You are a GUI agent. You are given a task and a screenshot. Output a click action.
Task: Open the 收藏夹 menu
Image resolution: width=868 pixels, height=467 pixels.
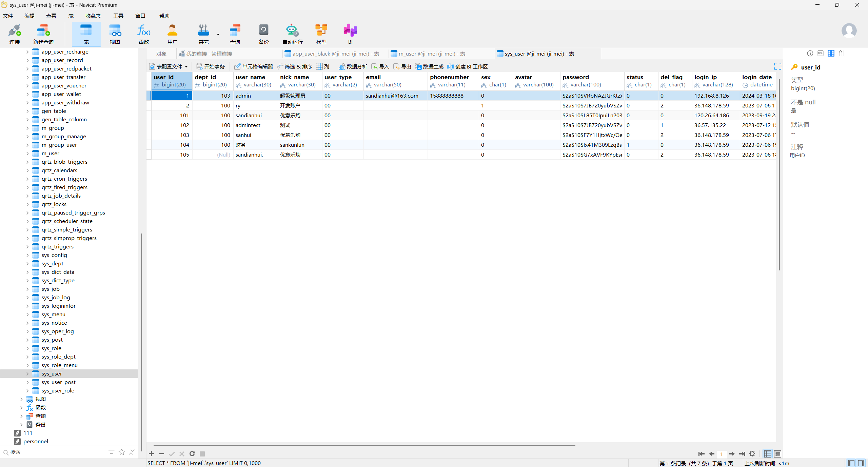pyautogui.click(x=93, y=16)
